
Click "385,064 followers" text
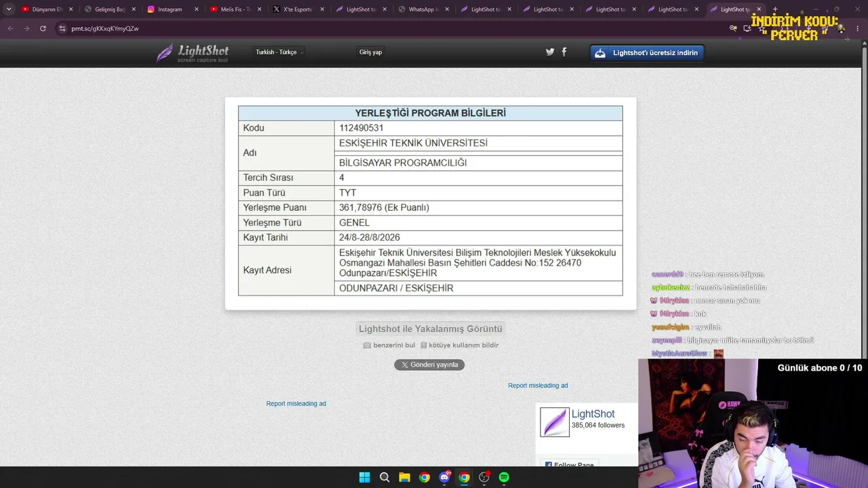(x=598, y=426)
